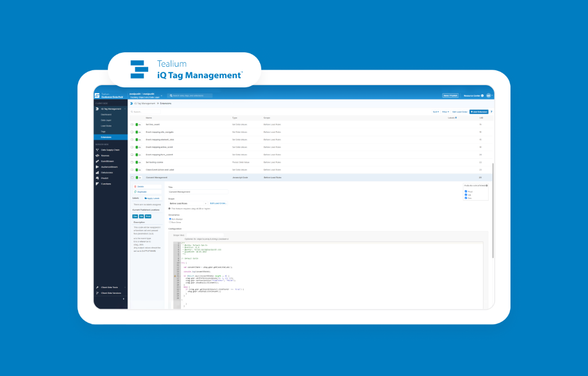Uncheck the Prod publish location checkbox
This screenshot has height=376, width=588.
click(x=466, y=191)
